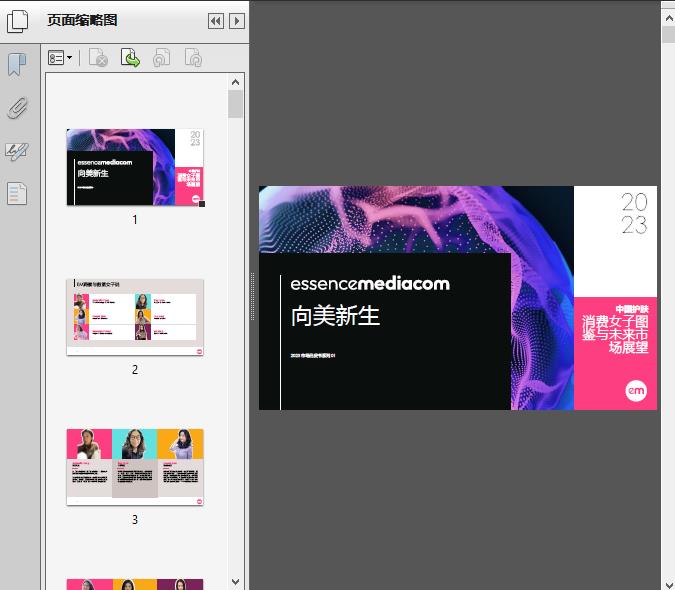675x590 pixels.
Task: Click the page number label 1
Action: [135, 220]
